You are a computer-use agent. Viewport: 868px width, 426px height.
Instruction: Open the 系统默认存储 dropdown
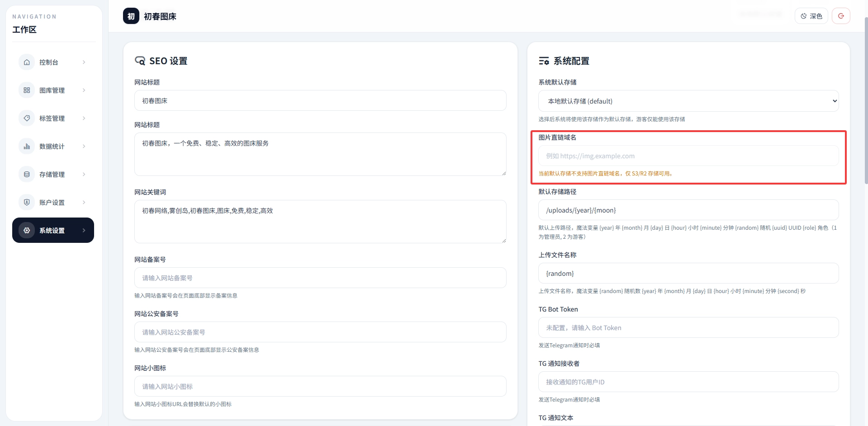tap(688, 101)
